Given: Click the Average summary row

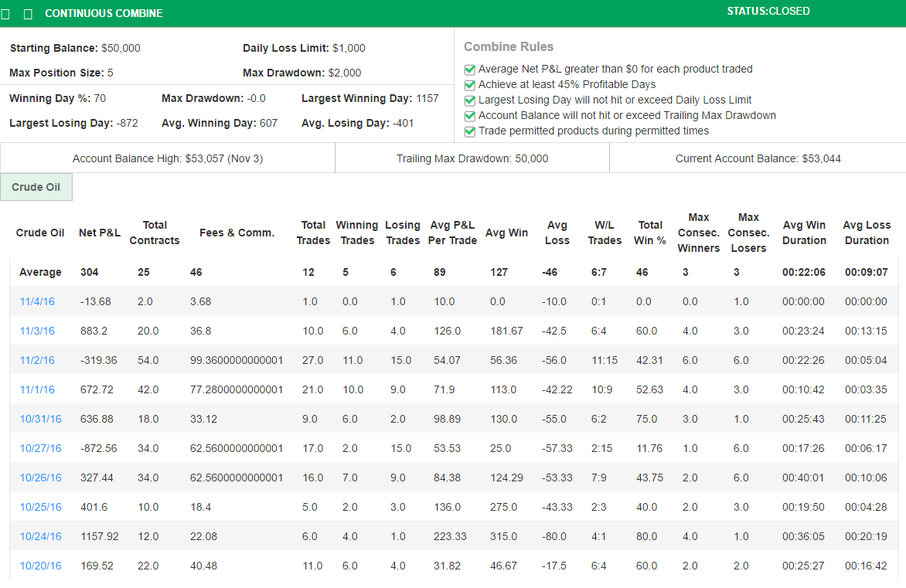Looking at the screenshot, I should (40, 272).
